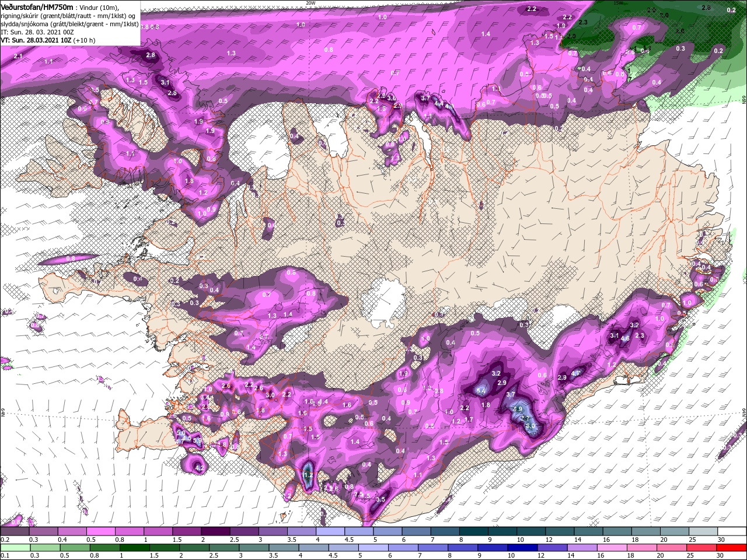Pick the dark blue swatch above 10 in lower legend

[x=522, y=548]
